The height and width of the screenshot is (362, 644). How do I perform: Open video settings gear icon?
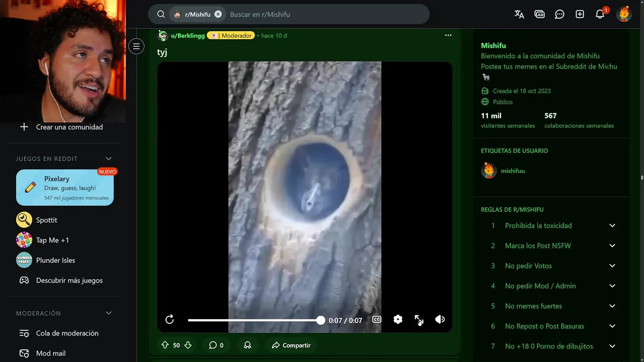(x=398, y=319)
